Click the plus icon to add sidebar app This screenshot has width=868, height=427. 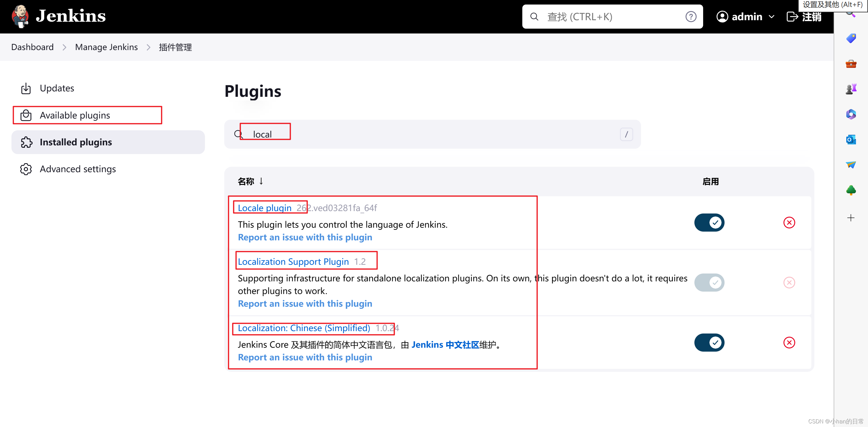pyautogui.click(x=851, y=218)
